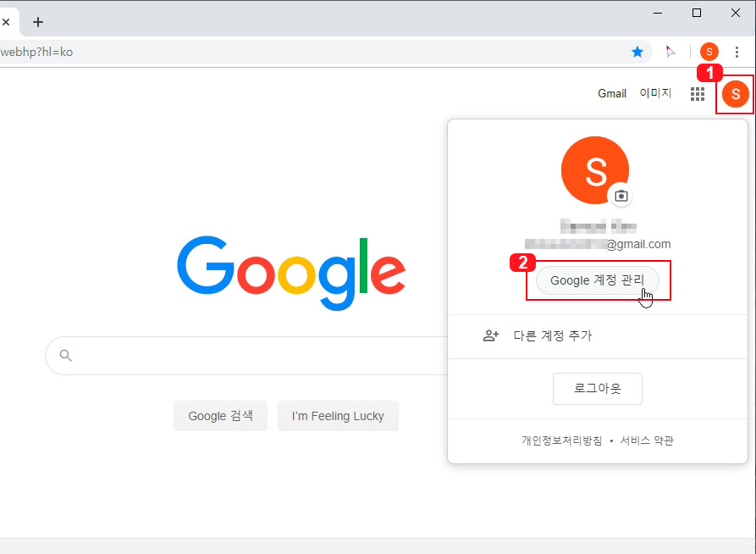Click the Google 계정 관리 button
The width and height of the screenshot is (756, 554).
click(x=598, y=280)
